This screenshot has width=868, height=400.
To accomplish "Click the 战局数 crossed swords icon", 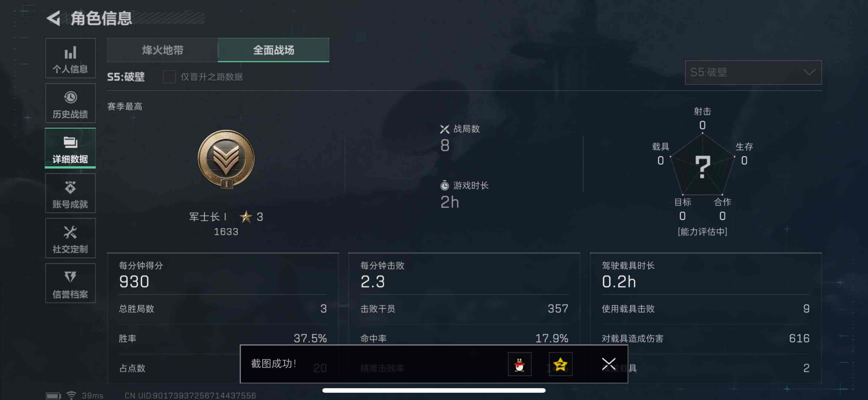I will [445, 129].
